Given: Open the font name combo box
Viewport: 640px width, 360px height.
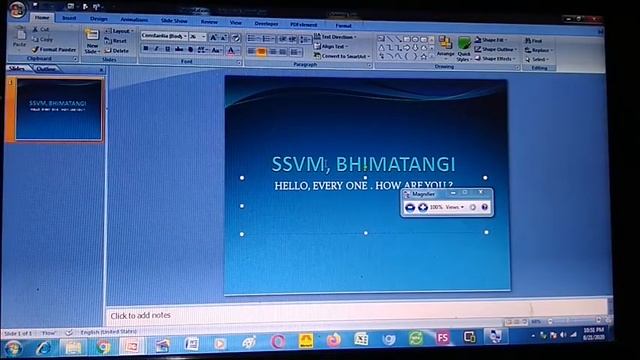Looking at the screenshot, I should [x=164, y=36].
